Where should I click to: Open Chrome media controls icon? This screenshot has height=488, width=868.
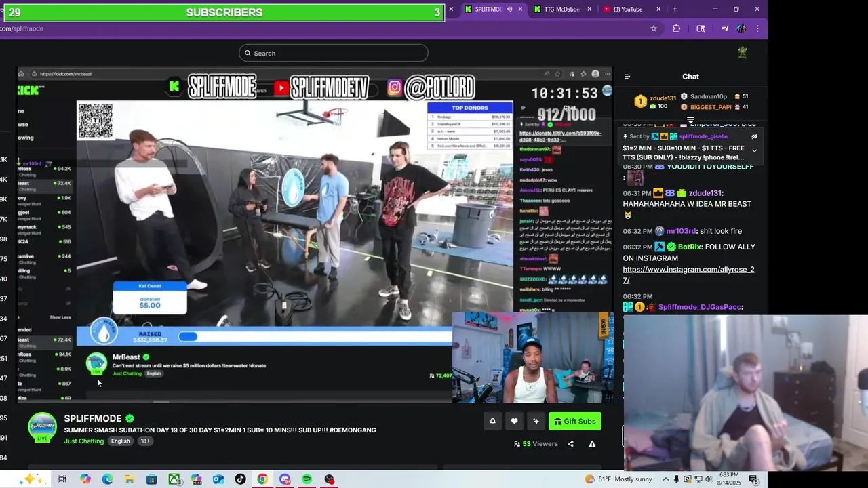[x=725, y=28]
